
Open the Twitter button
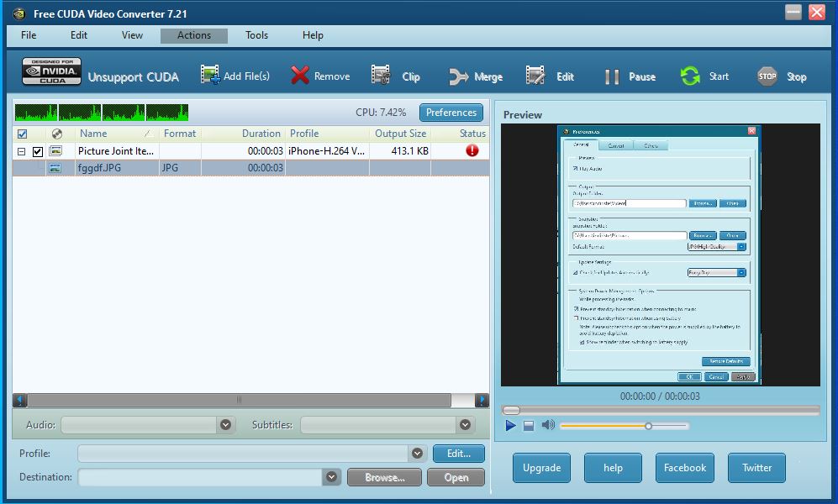pyautogui.click(x=756, y=468)
